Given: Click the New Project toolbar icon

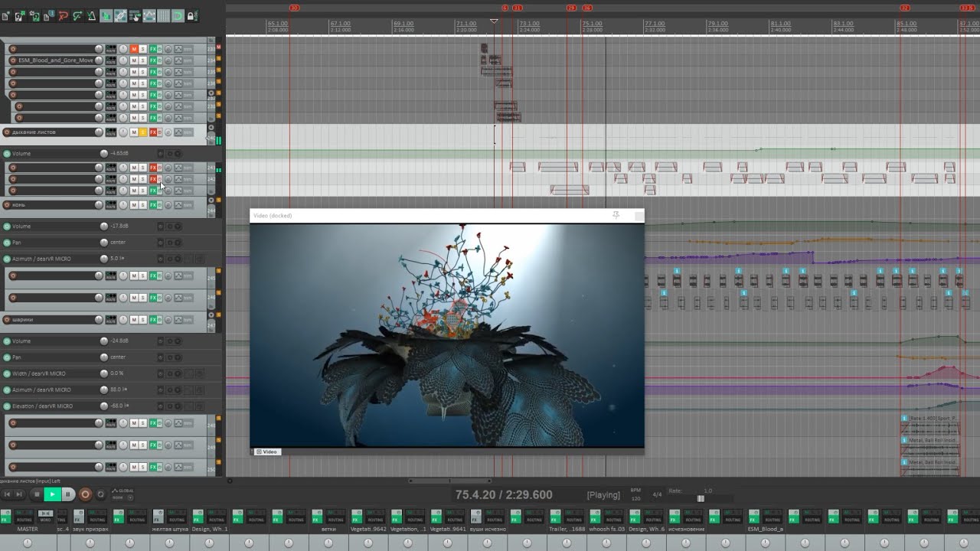Looking at the screenshot, I should 5,16.
